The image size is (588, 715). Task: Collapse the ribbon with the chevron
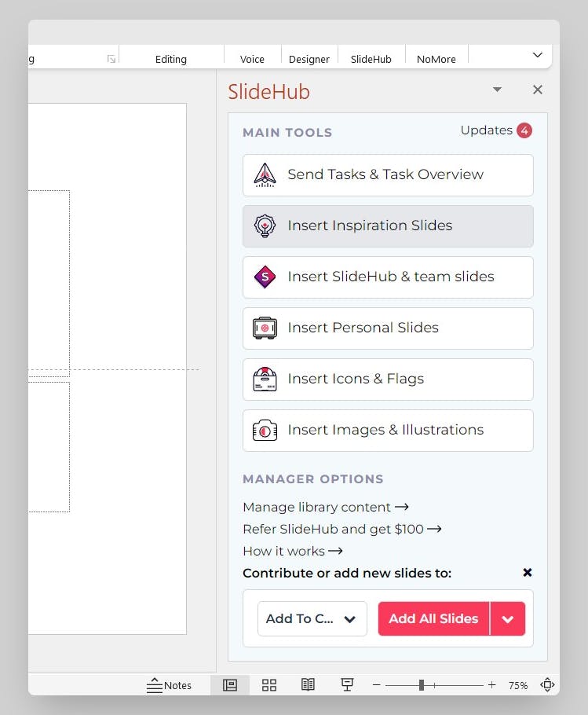click(x=538, y=55)
